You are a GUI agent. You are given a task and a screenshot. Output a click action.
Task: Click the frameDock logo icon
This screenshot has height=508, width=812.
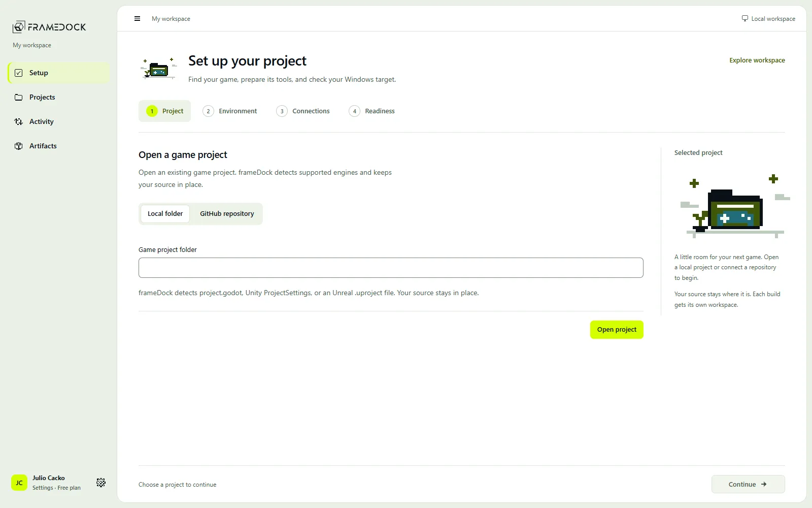(19, 27)
